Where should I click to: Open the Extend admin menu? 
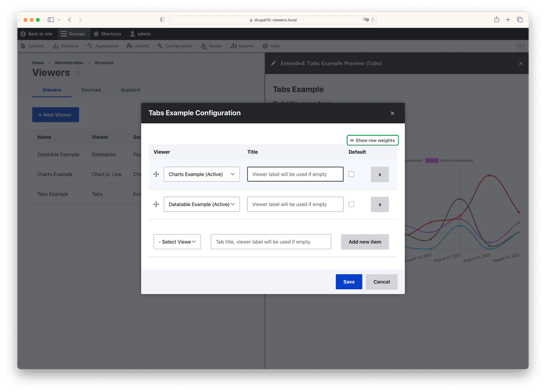pos(138,46)
